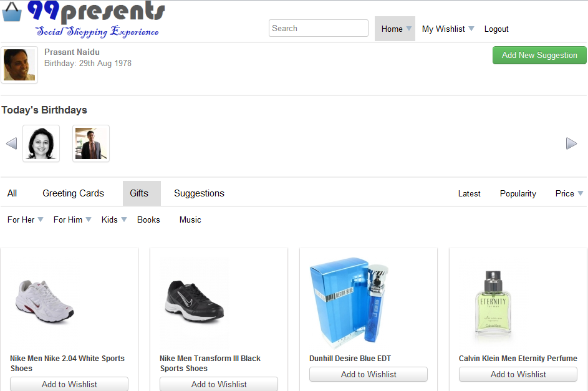Open the Dunhill Desire Blue product image
Viewport: 588px width, 391px height.
(349, 302)
